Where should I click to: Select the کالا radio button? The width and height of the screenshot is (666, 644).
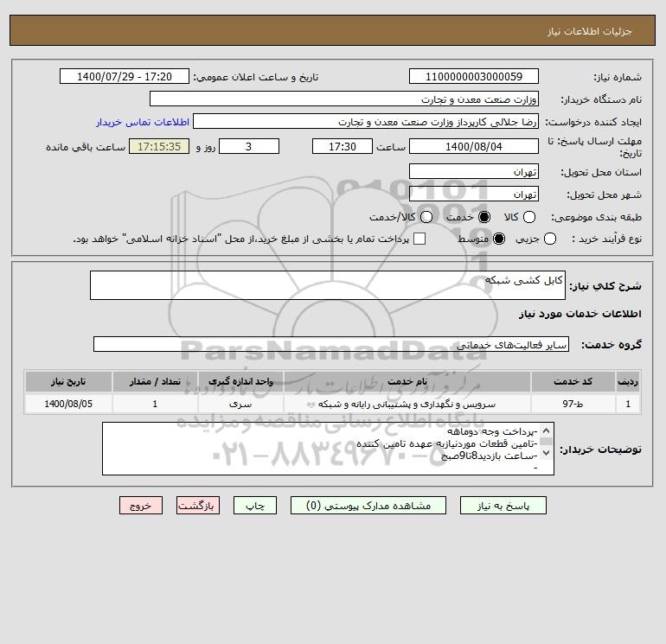528,217
